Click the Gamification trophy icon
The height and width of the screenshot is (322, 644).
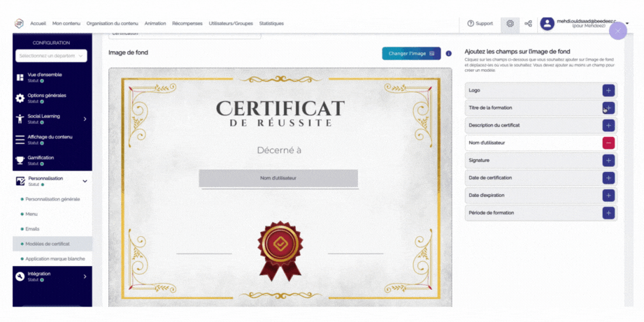tap(20, 160)
